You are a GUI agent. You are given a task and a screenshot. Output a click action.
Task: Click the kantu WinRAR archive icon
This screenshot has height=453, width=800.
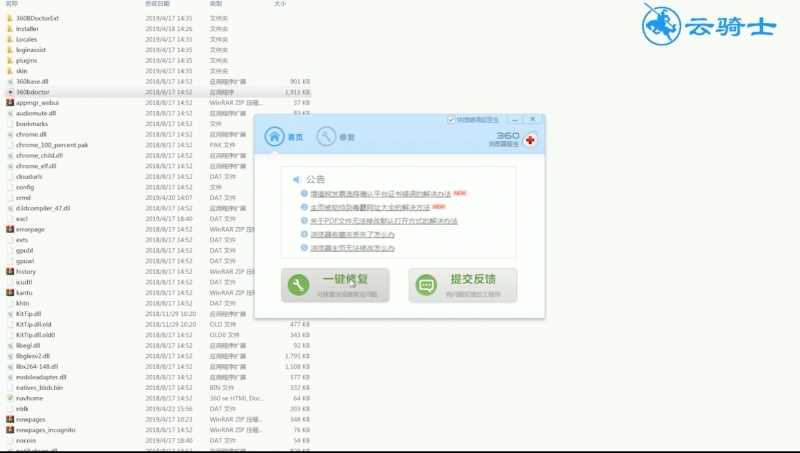[x=10, y=292]
